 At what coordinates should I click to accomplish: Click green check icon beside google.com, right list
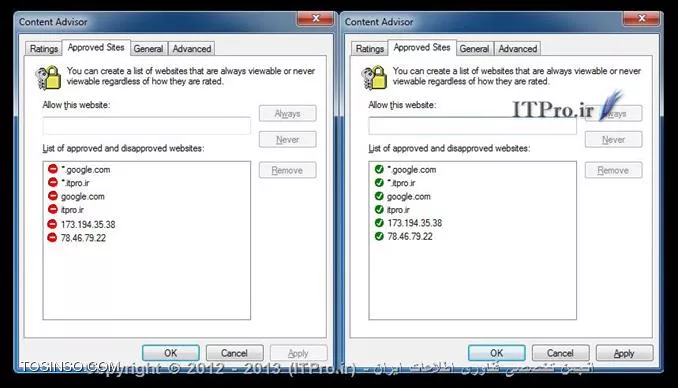[x=379, y=196]
